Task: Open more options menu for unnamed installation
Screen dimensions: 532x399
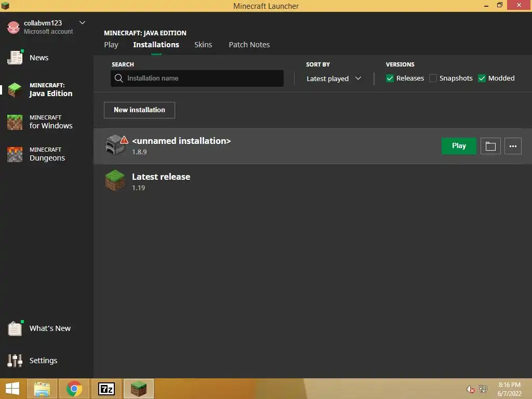Action: (x=513, y=146)
